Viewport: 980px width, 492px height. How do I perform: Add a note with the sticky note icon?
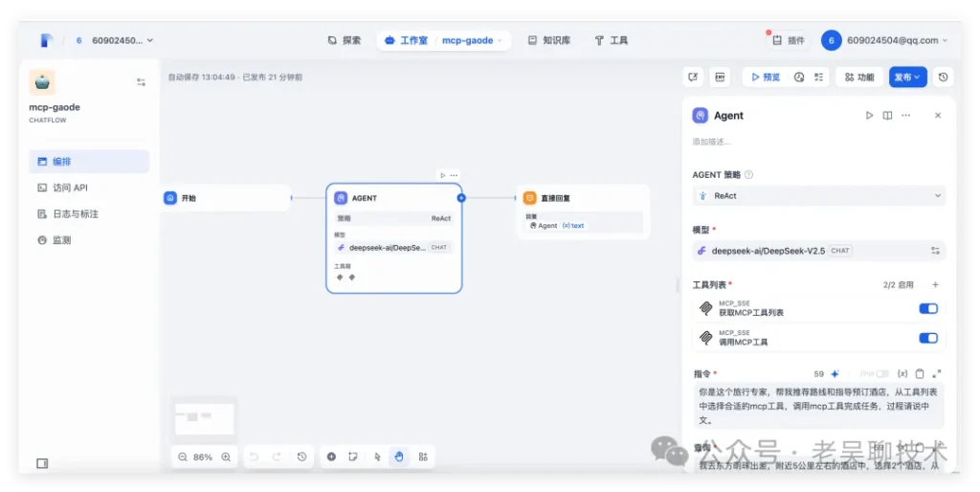(x=353, y=457)
